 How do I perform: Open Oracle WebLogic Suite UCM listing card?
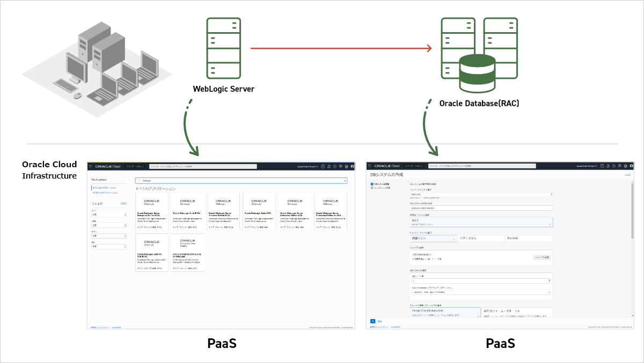pos(259,212)
